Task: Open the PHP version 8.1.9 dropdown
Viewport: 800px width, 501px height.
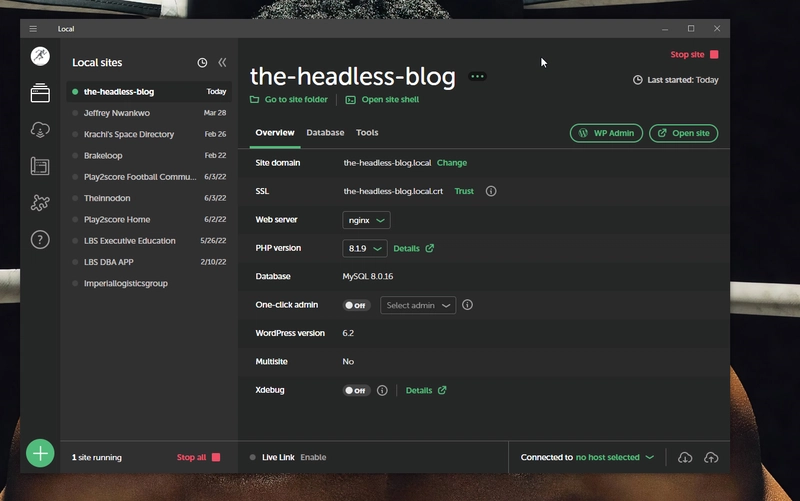Action: 365,248
